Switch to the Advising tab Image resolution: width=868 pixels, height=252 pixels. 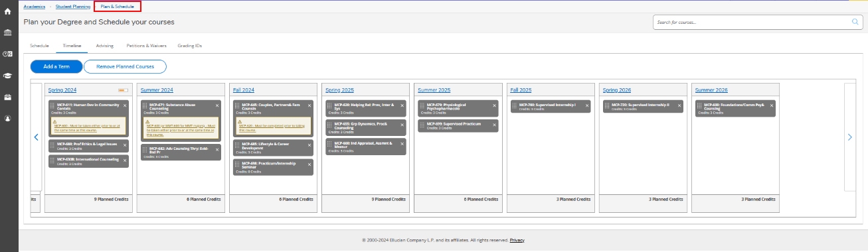coord(105,46)
